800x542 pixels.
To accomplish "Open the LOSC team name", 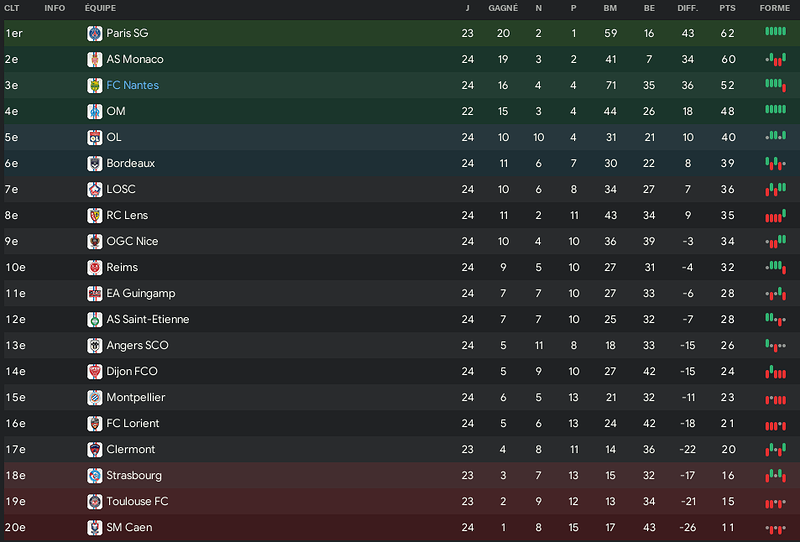I will pyautogui.click(x=121, y=189).
